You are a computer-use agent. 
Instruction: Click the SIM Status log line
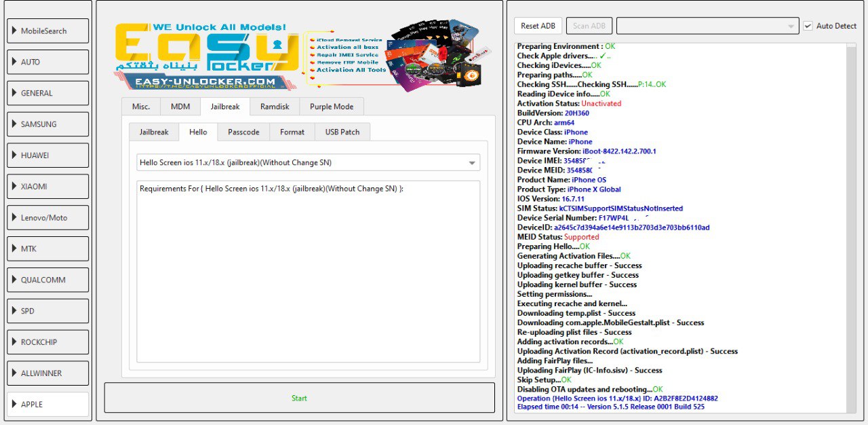(x=600, y=208)
